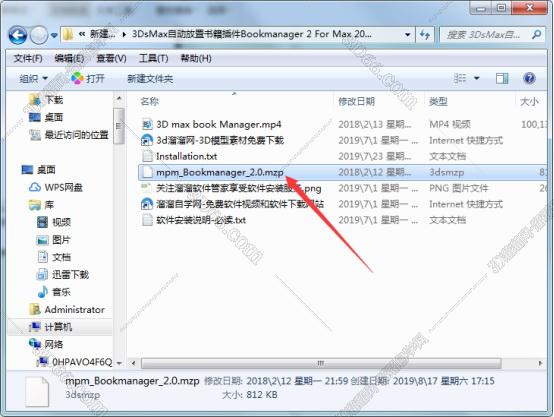The height and width of the screenshot is (417, 554).
Task: Select mpm_Bookmanager_2.0.mzp file
Action: point(220,172)
